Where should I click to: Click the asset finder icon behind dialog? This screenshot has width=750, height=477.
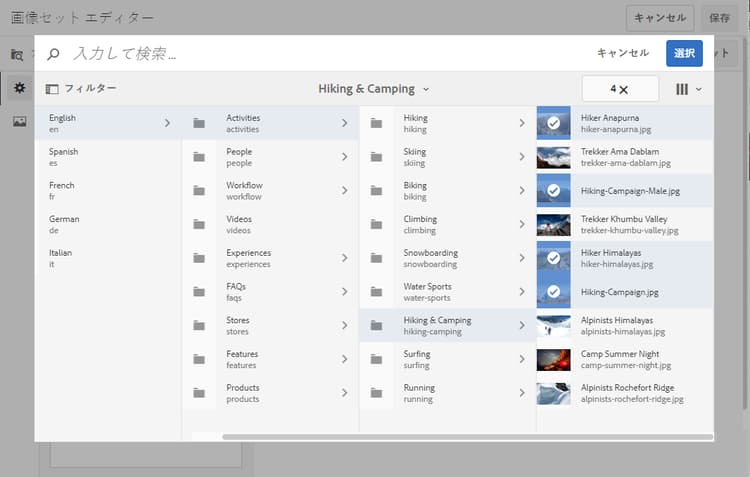17,55
